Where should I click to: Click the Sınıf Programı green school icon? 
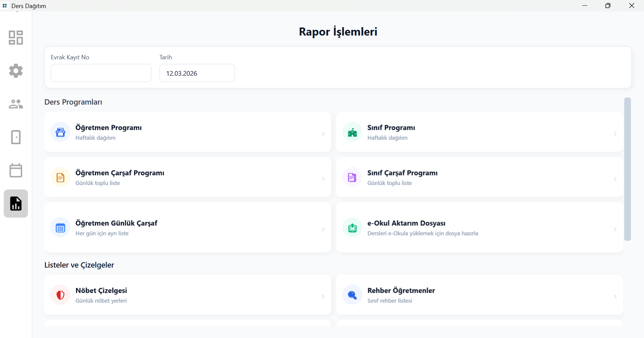click(352, 132)
